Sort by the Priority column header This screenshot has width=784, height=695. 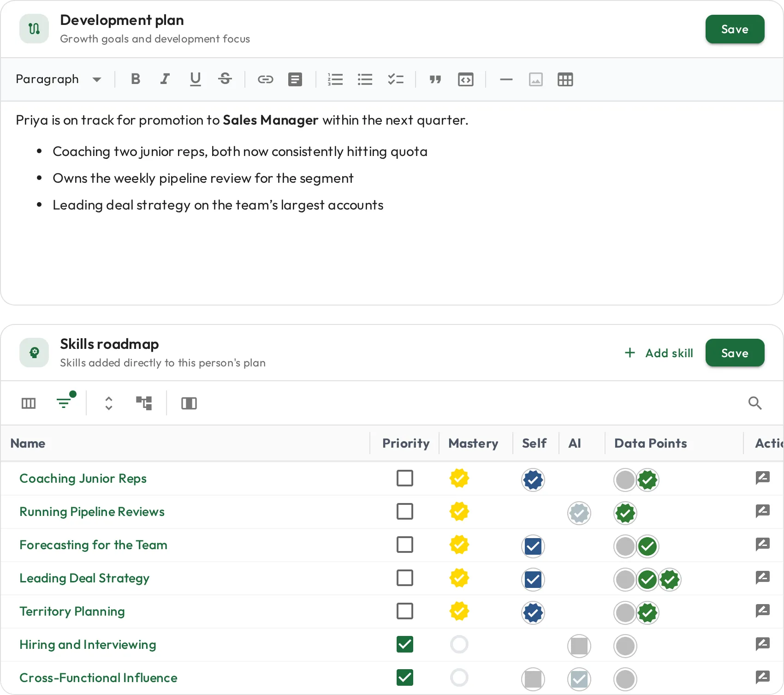[x=406, y=443]
